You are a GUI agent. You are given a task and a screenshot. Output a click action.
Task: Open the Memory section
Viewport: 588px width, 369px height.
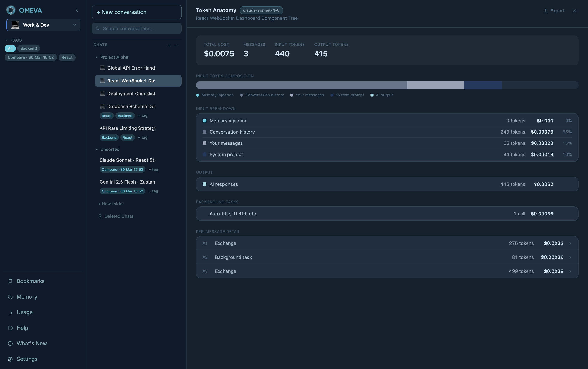point(27,297)
